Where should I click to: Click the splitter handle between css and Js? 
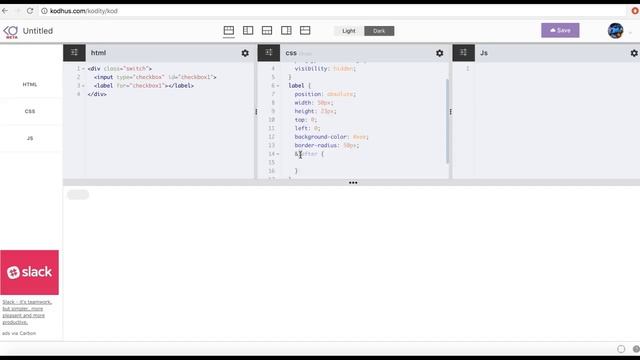pyautogui.click(x=451, y=111)
